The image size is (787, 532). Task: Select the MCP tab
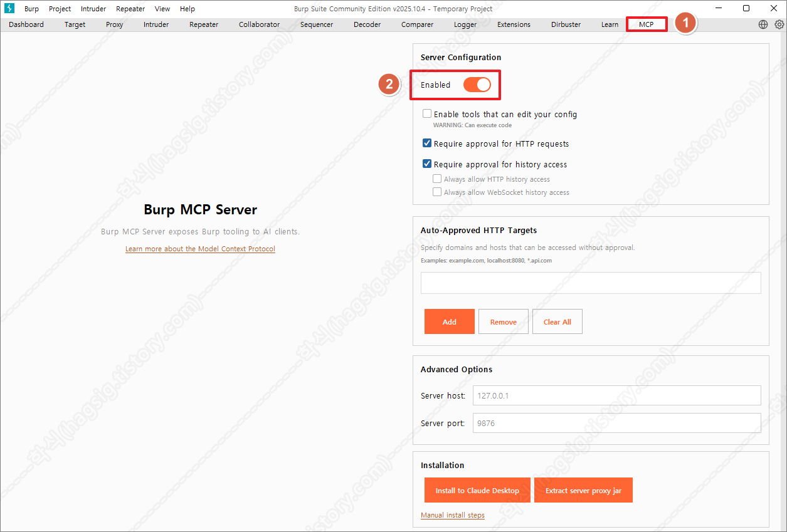click(x=646, y=24)
